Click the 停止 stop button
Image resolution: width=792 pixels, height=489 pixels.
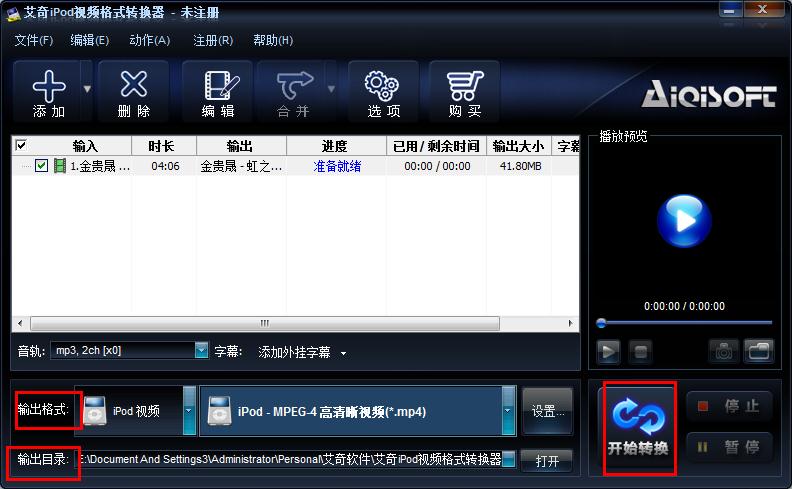pos(729,406)
